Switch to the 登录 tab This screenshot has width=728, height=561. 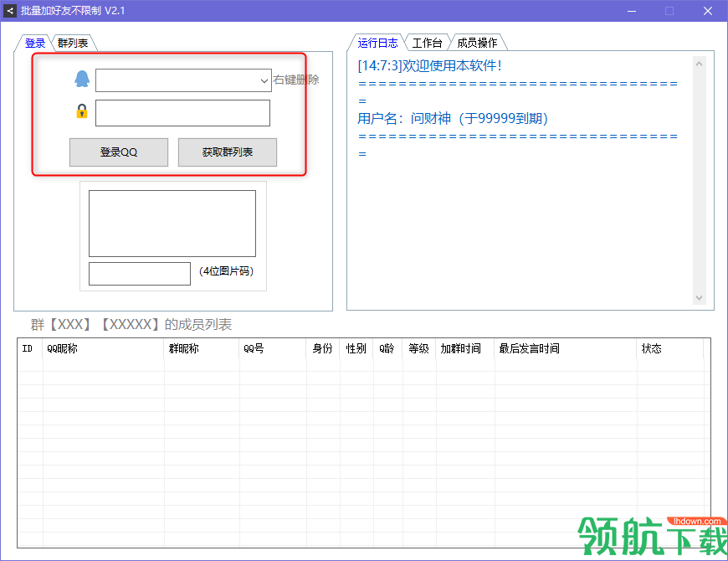tap(35, 44)
